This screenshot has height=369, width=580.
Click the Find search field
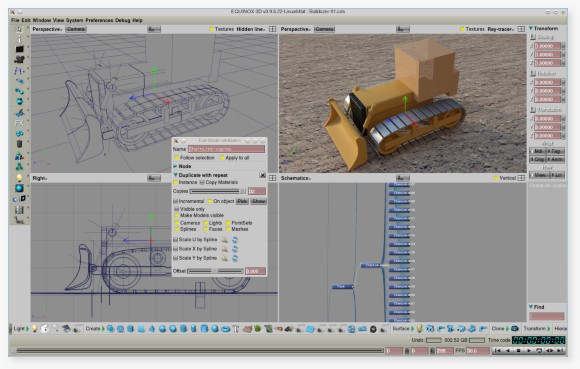[547, 316]
